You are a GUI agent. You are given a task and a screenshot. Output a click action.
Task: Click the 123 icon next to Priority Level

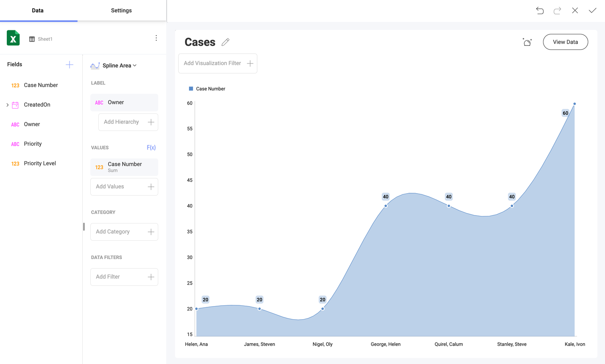(x=15, y=164)
